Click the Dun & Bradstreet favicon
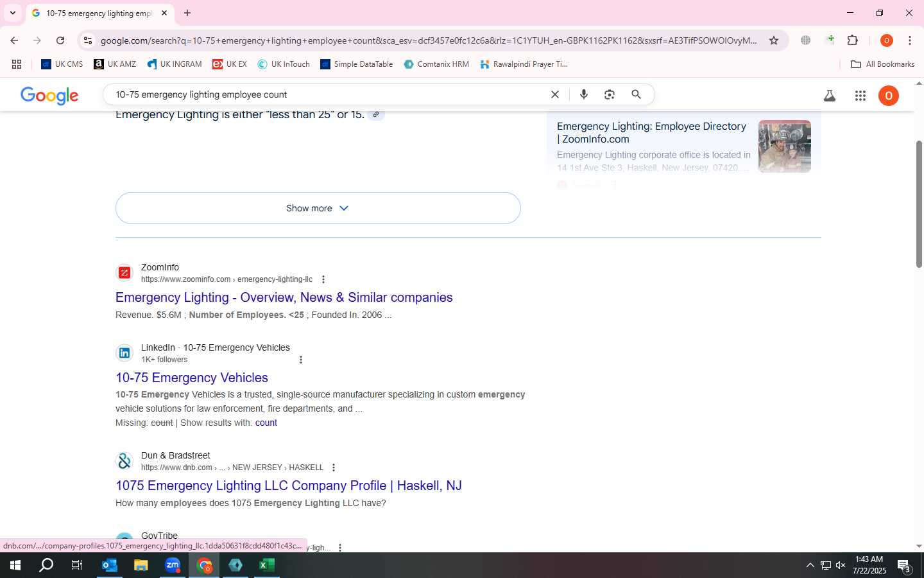This screenshot has width=924, height=578. point(124,461)
